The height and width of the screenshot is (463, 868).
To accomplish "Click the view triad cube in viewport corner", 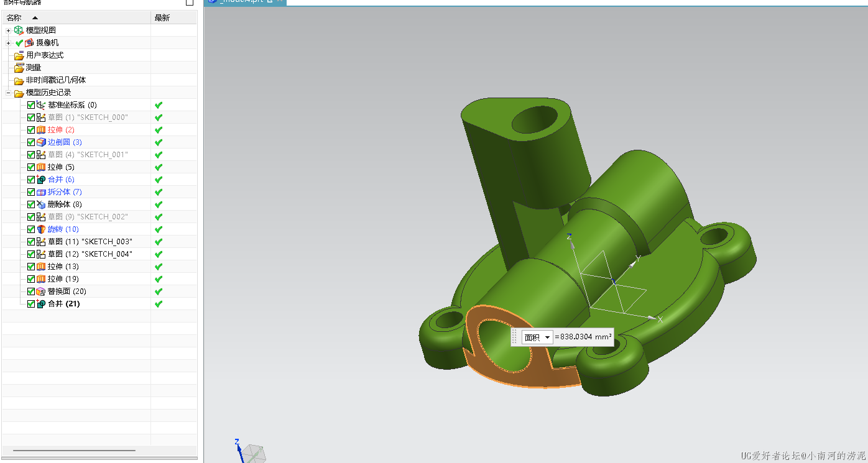I will pyautogui.click(x=254, y=453).
